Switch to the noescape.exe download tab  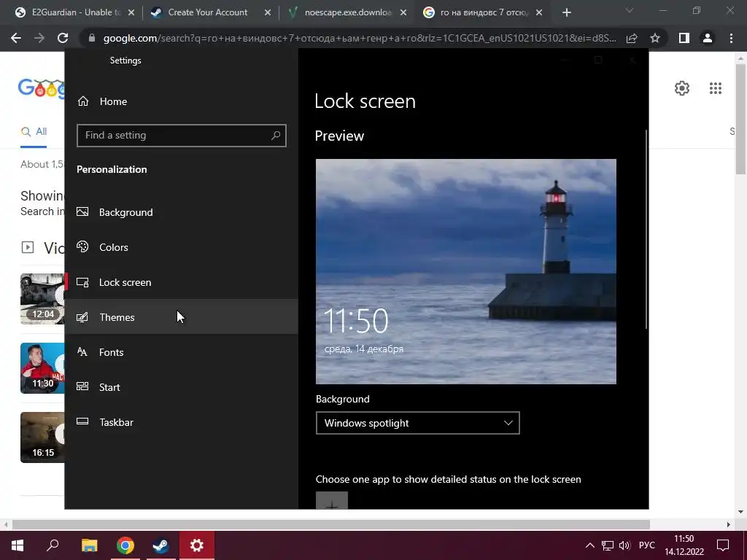point(348,12)
